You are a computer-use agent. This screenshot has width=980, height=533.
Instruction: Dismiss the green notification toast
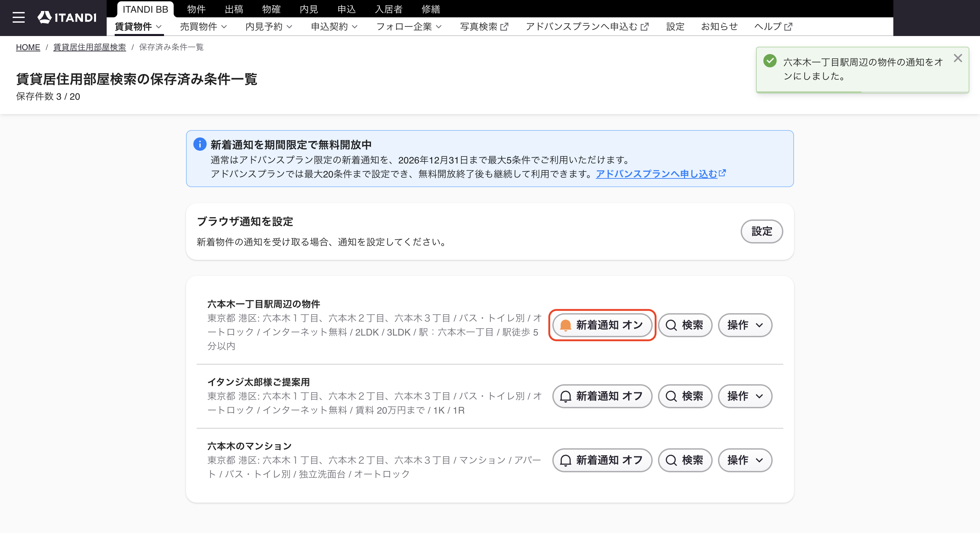click(958, 58)
